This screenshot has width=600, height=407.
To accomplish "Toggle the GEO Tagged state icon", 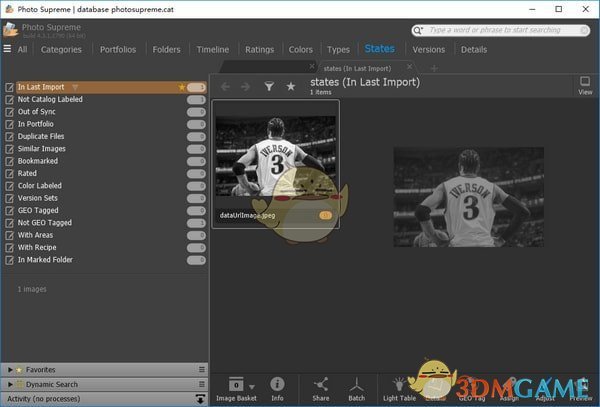I will (x=10, y=210).
